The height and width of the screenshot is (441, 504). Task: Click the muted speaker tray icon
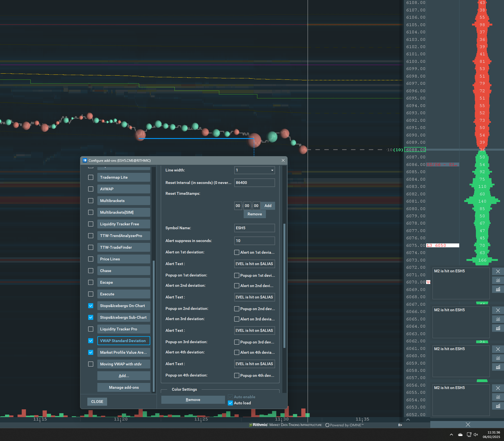click(x=476, y=435)
